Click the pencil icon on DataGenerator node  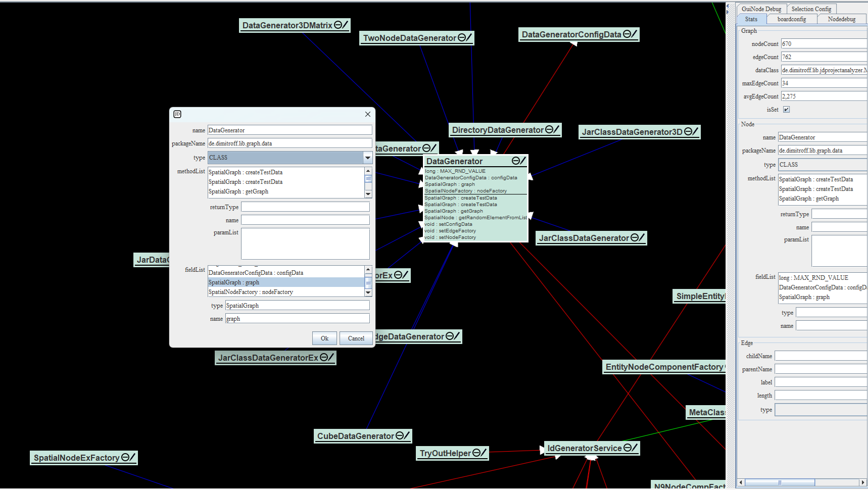pyautogui.click(x=523, y=161)
